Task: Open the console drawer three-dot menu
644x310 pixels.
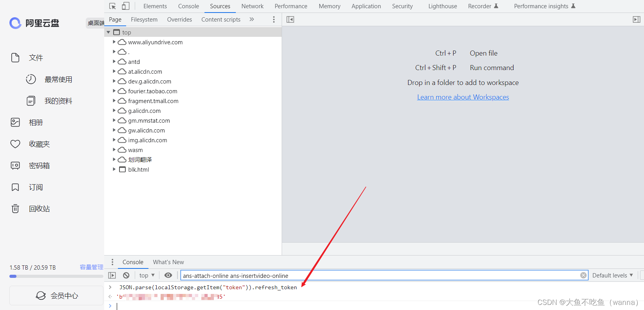Action: pyautogui.click(x=112, y=262)
